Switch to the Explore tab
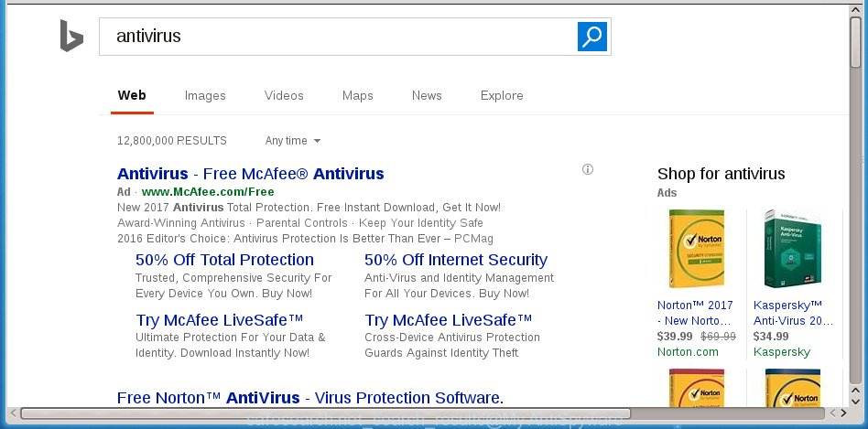The height and width of the screenshot is (429, 868). 502,96
